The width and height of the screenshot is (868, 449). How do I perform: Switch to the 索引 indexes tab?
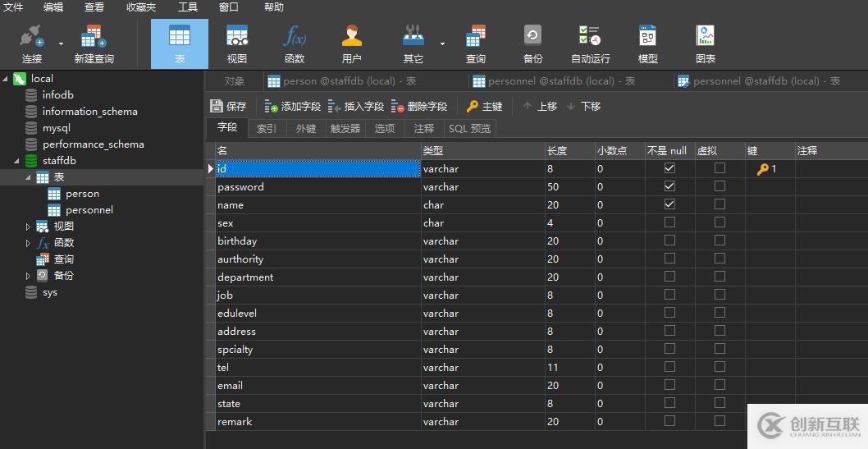point(267,128)
